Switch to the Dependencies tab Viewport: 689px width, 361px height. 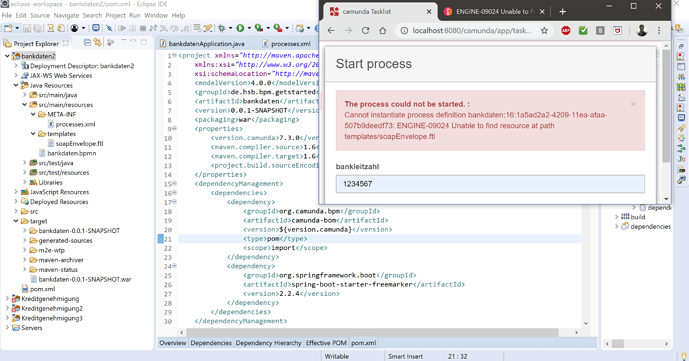[x=211, y=343]
